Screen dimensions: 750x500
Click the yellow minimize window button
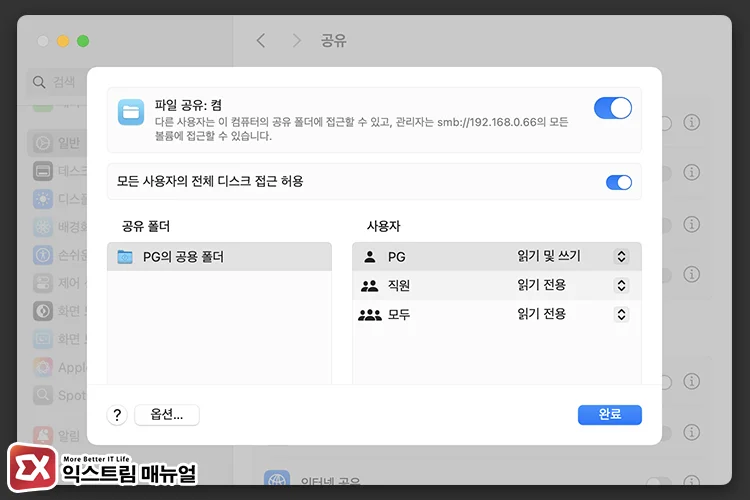(63, 41)
